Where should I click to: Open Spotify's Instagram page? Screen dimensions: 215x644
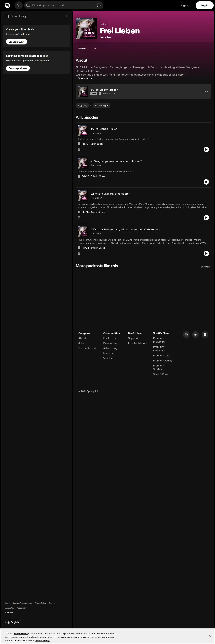[186, 335]
